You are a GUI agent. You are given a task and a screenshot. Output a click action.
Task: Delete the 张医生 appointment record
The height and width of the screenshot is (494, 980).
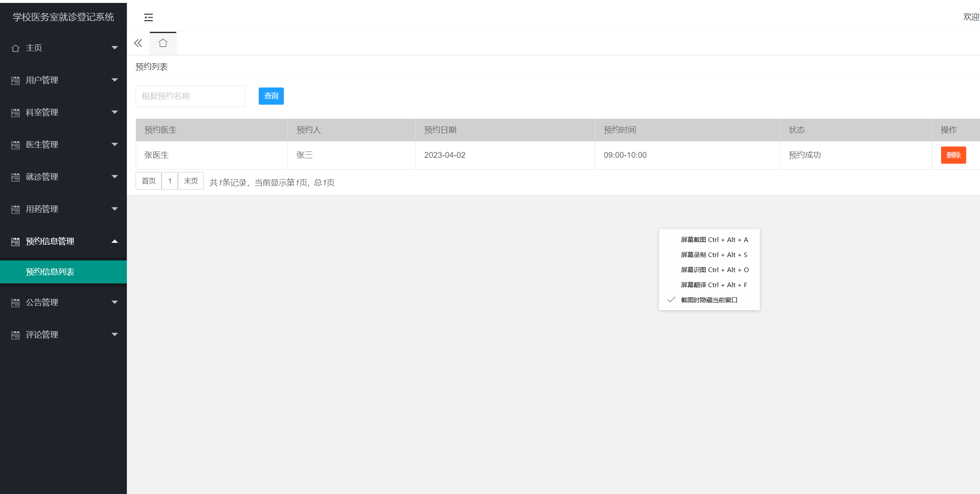tap(954, 155)
